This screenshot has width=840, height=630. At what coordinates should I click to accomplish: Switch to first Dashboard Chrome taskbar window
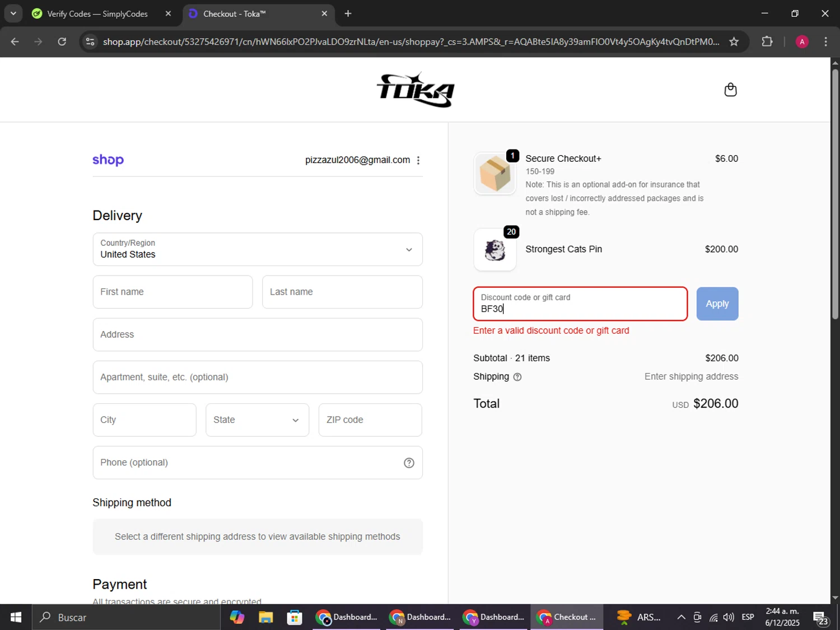(347, 617)
